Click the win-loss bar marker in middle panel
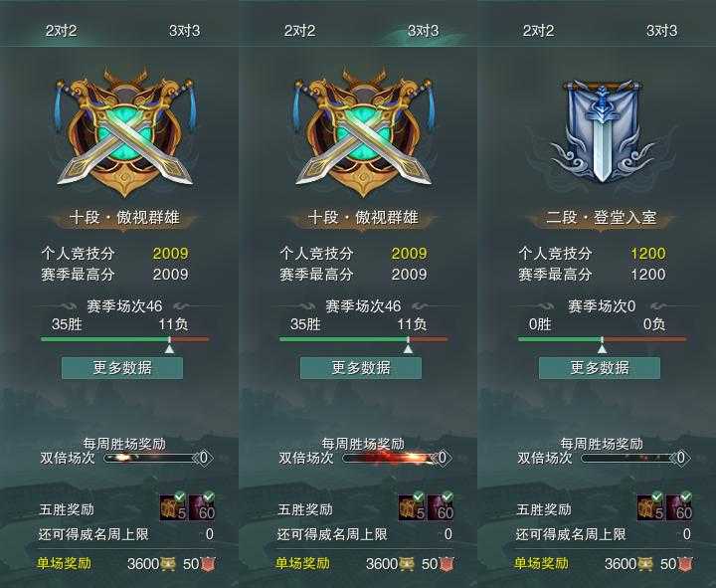Viewport: 716px width, 588px height. coord(408,346)
